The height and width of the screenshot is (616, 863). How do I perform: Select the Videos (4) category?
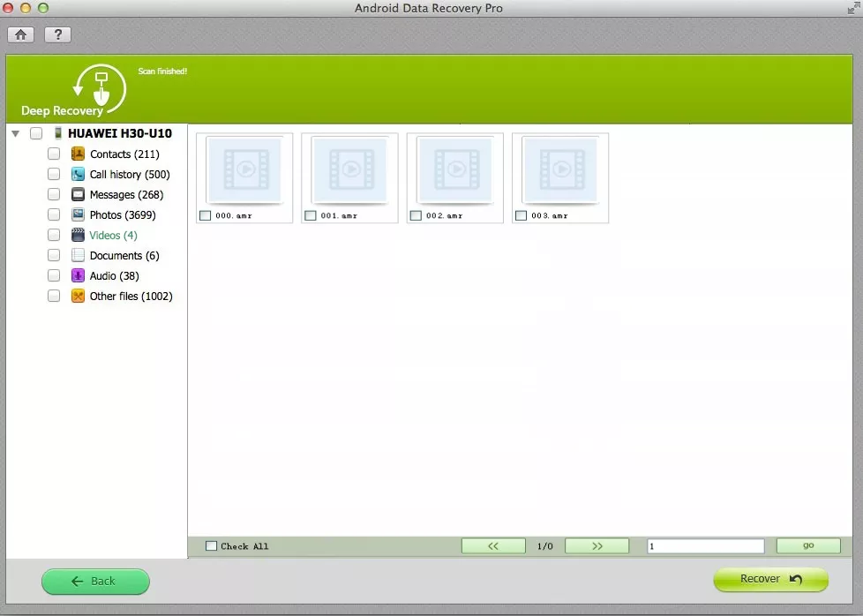tap(113, 236)
